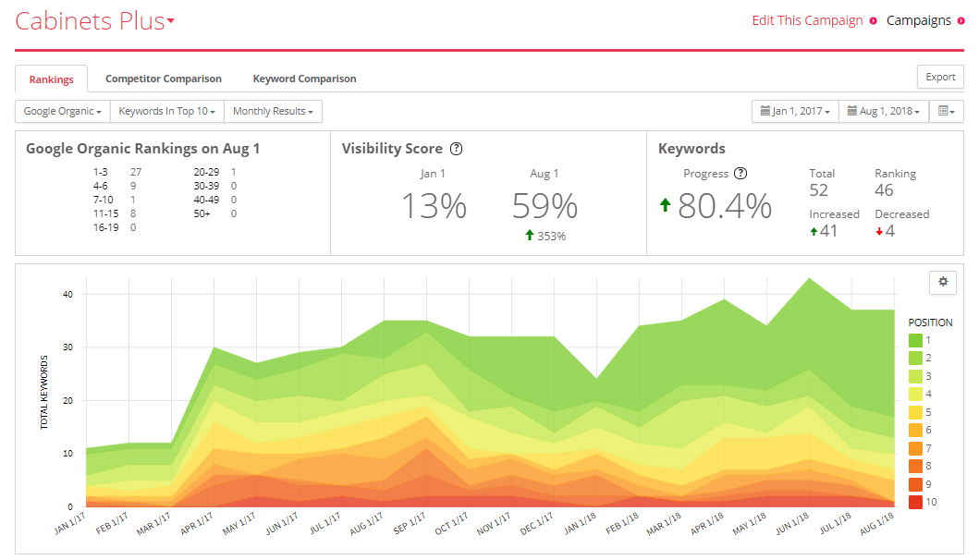Click the Export button
Screen dimensions: 979x560
pos(940,77)
